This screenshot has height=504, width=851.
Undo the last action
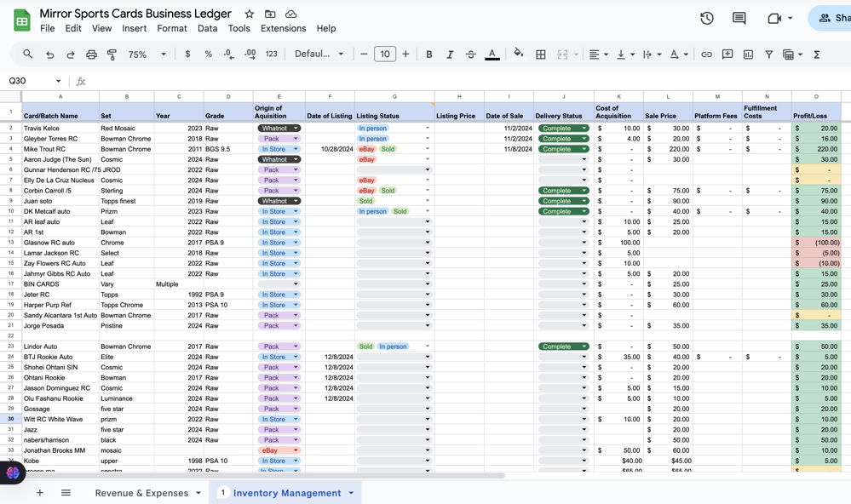pyautogui.click(x=50, y=54)
